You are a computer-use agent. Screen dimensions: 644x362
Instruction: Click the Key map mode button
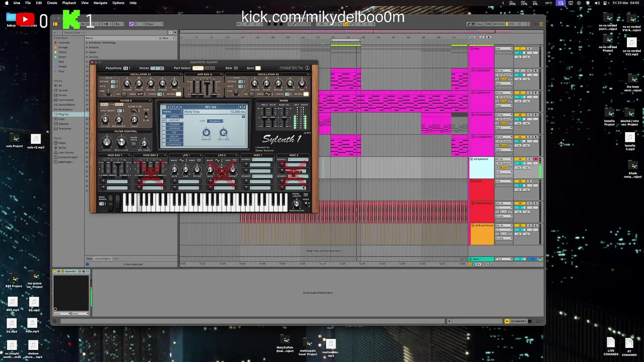point(478,24)
